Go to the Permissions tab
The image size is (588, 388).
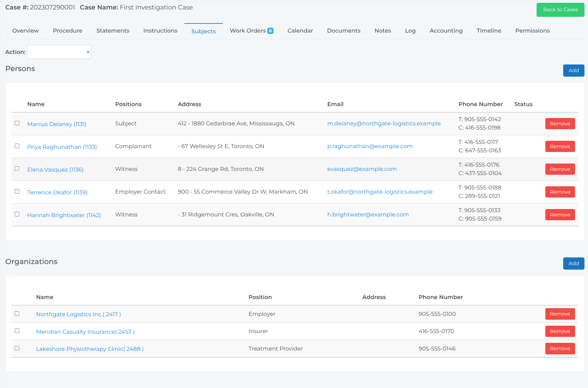click(x=532, y=31)
